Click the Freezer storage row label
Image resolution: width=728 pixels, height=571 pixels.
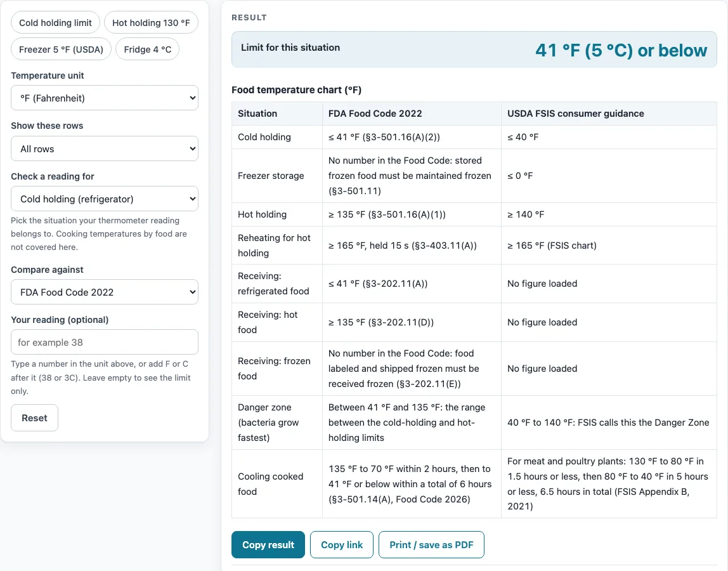pos(277,176)
